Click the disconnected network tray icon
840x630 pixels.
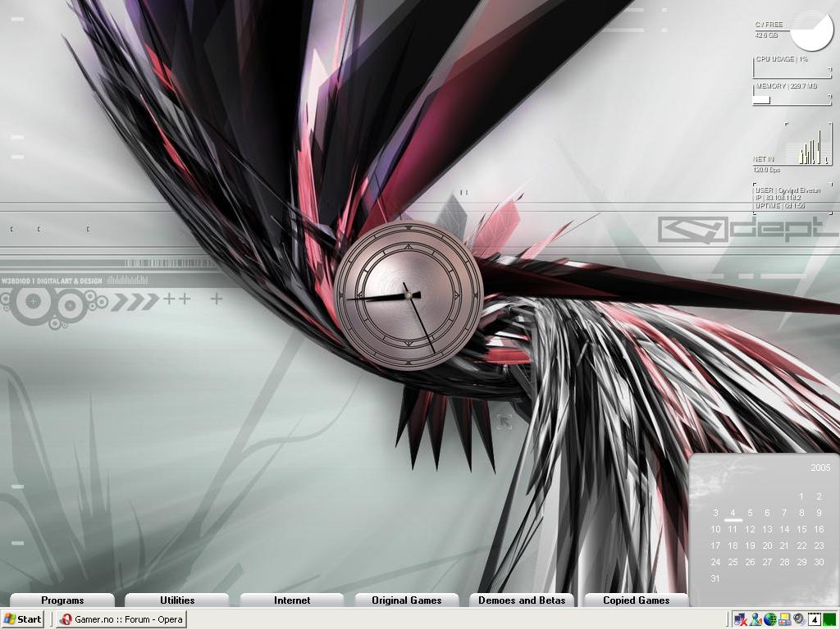coord(741,619)
